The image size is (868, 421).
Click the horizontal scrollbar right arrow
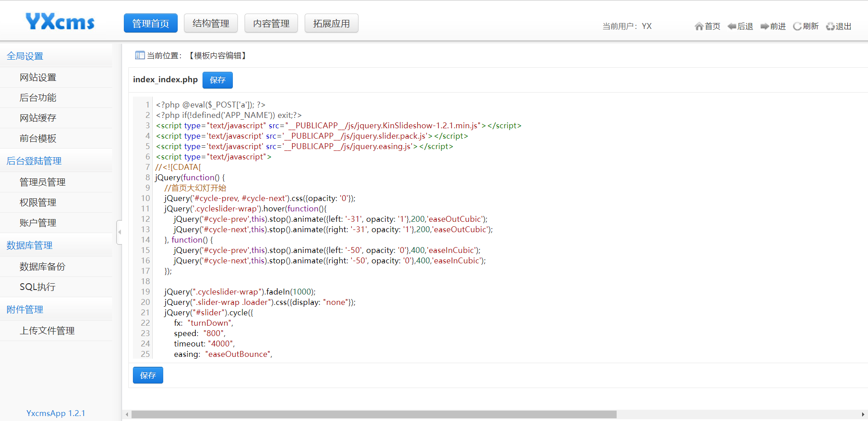(x=863, y=414)
